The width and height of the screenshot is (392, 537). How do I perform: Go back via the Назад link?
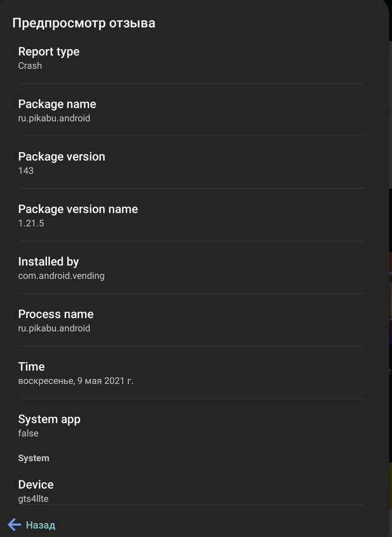tap(40, 525)
